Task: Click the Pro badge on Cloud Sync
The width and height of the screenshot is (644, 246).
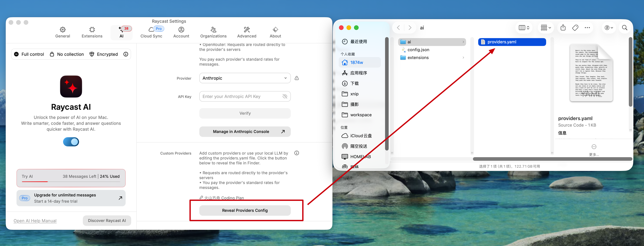Action: point(158,28)
